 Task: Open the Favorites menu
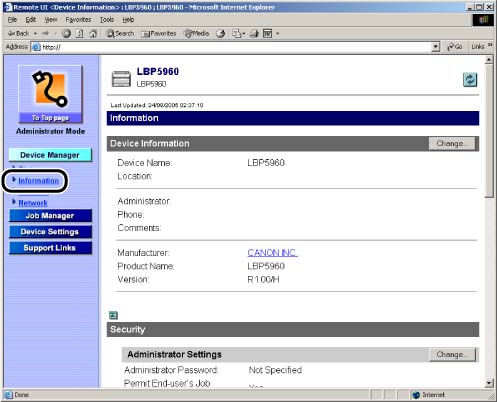click(x=78, y=20)
